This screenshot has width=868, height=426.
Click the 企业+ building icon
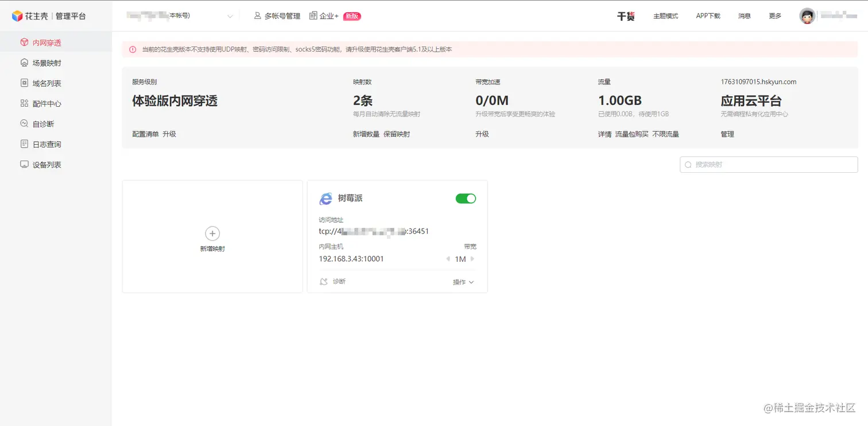coord(313,16)
